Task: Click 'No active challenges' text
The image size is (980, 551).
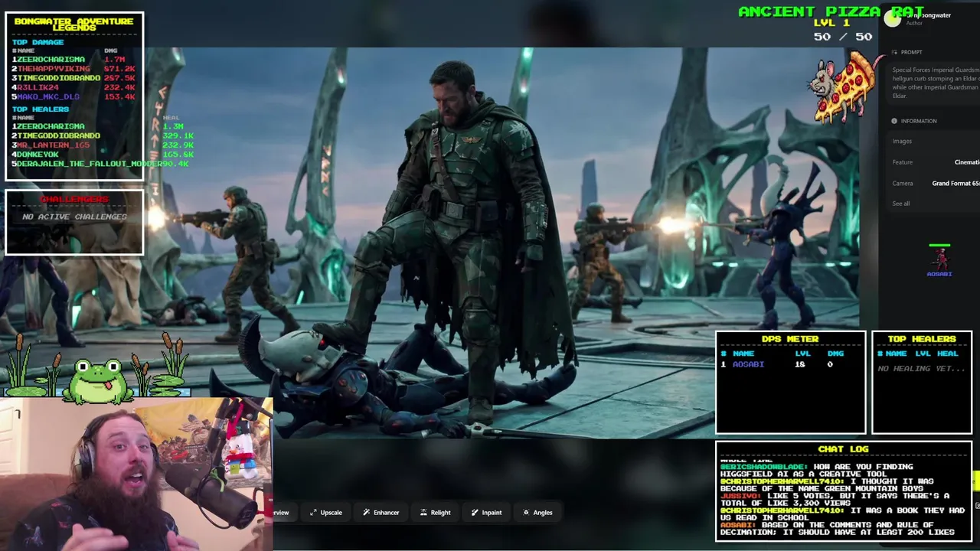Action: [74, 217]
